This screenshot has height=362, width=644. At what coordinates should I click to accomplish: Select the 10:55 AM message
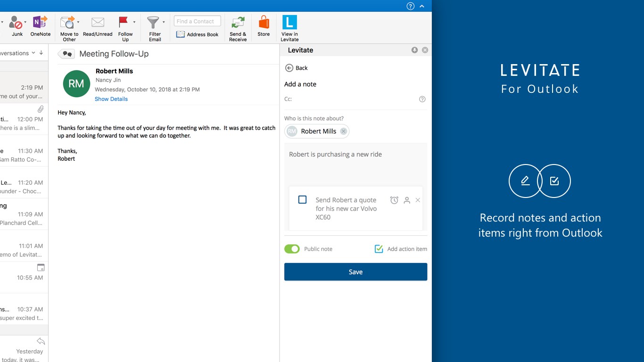click(24, 277)
